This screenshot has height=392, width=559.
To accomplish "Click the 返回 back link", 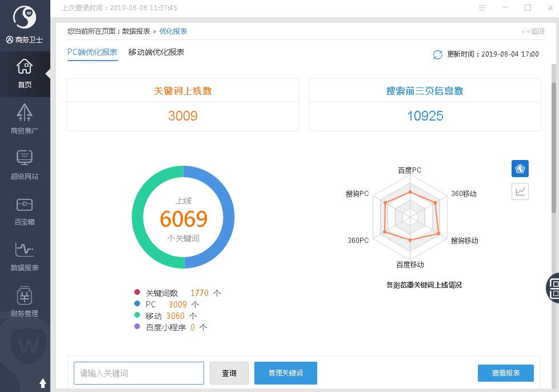I will [533, 31].
